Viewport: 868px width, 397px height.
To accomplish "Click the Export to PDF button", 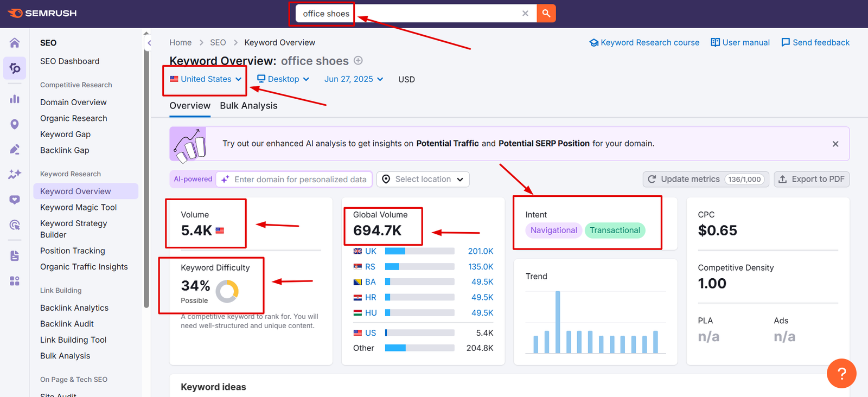I will point(812,179).
